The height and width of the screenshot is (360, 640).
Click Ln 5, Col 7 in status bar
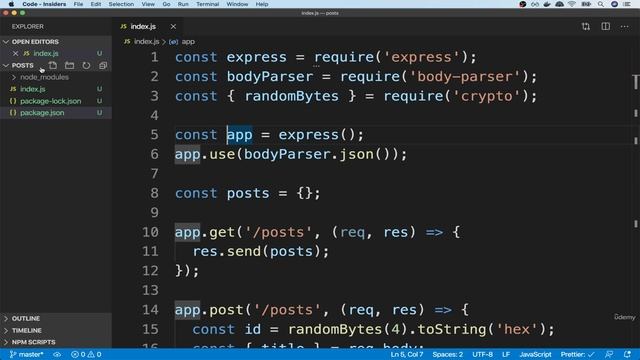(407, 354)
